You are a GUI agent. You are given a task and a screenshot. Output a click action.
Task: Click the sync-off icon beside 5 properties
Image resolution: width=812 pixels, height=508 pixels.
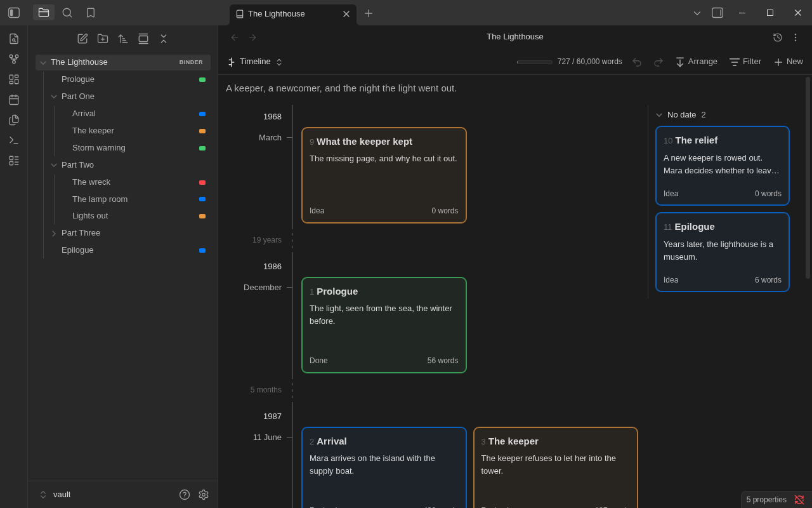pyautogui.click(x=799, y=500)
